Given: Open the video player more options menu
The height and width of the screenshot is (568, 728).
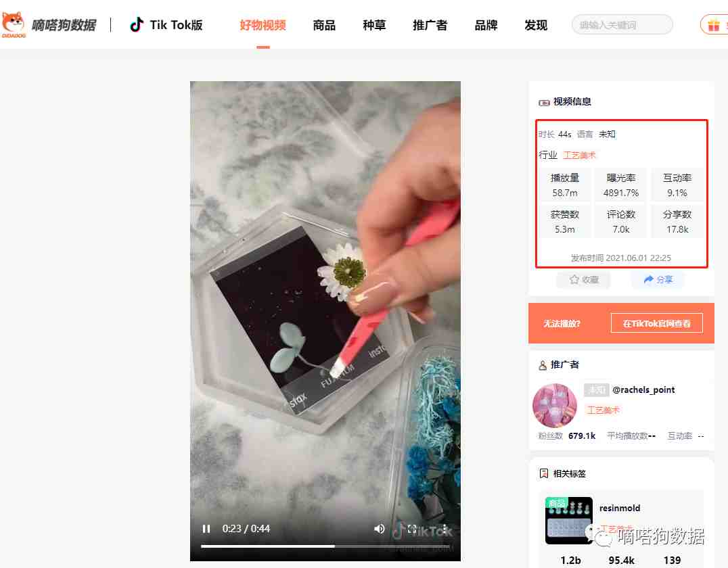Looking at the screenshot, I should (x=445, y=529).
